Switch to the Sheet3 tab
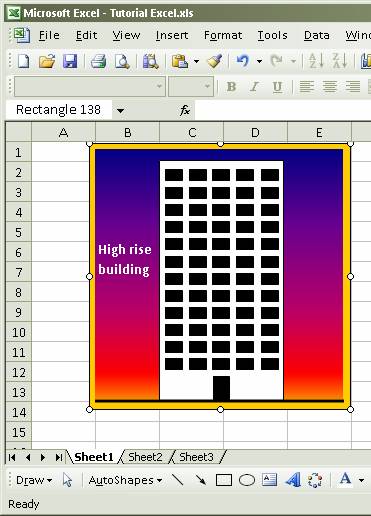Screen dimensions: 371x516 coord(196,457)
